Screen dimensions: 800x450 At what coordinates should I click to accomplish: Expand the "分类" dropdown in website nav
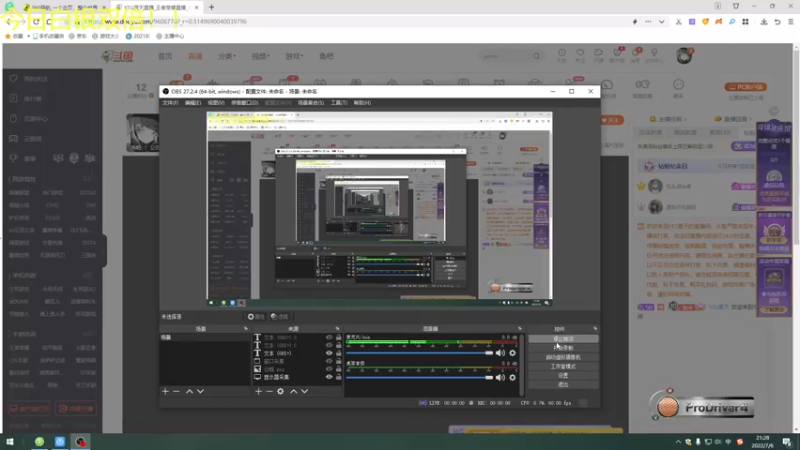tap(227, 56)
